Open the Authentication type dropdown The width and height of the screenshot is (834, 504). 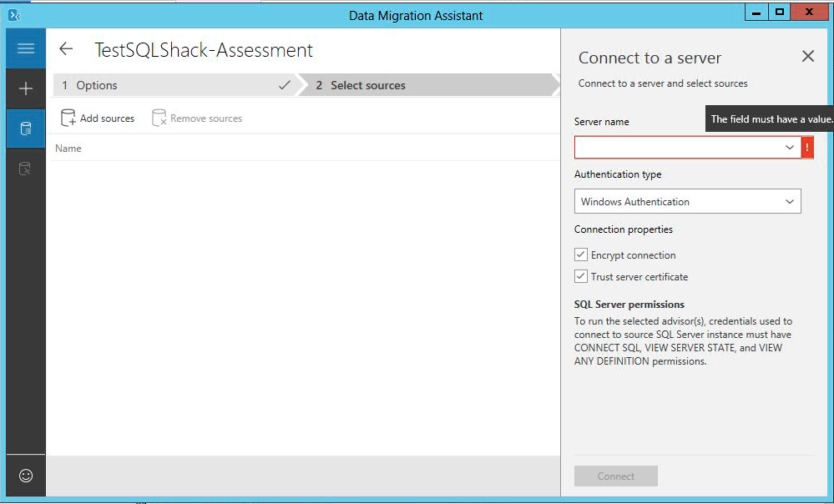tap(687, 201)
